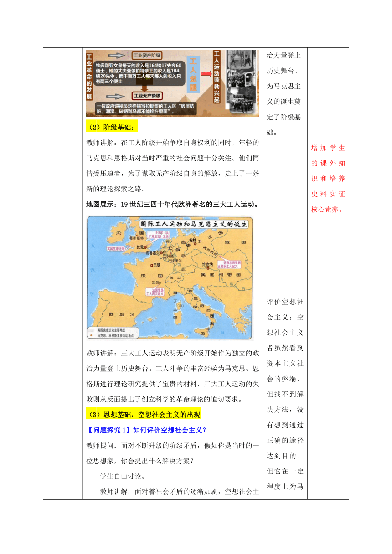Click the '英国宪章运动' callout on the map
Image resolution: width=392 pixels, height=554 pixels.
(116, 249)
